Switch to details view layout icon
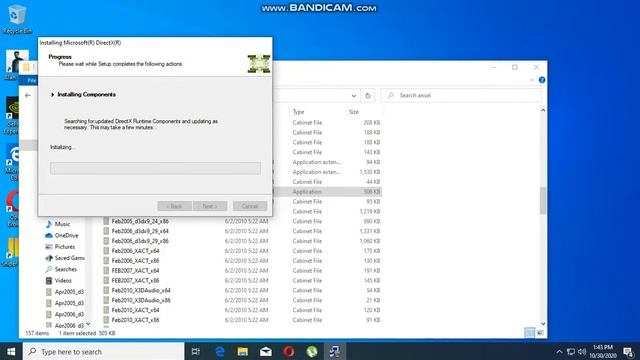The width and height of the screenshot is (640, 360). (529, 333)
